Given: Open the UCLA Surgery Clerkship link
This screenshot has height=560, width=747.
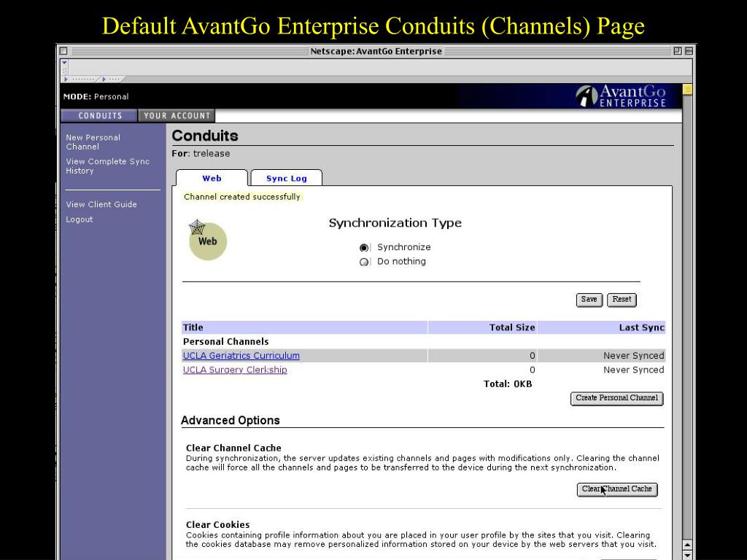Looking at the screenshot, I should (235, 370).
